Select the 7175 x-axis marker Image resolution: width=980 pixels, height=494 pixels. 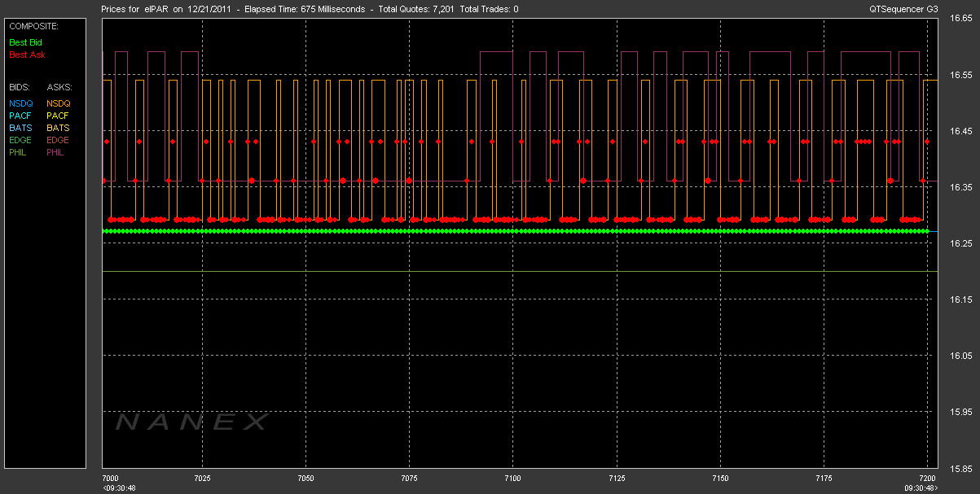[x=824, y=477]
